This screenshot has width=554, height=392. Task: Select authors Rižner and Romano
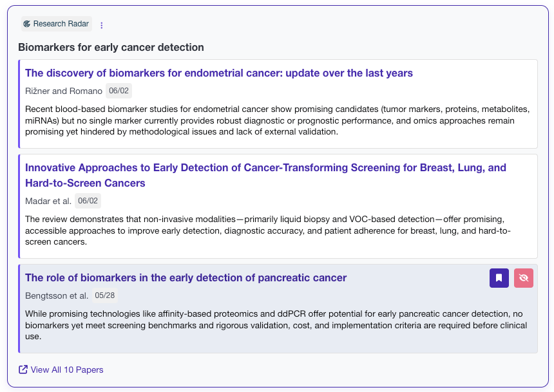tap(63, 91)
